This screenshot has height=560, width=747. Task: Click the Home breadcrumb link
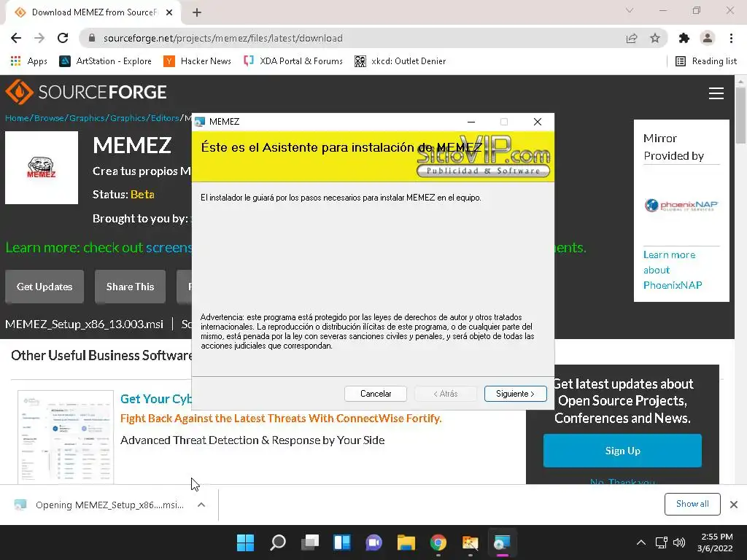pyautogui.click(x=17, y=117)
